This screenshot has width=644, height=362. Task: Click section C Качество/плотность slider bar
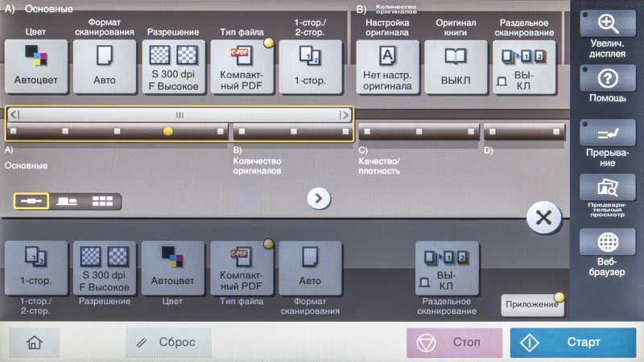pos(419,132)
